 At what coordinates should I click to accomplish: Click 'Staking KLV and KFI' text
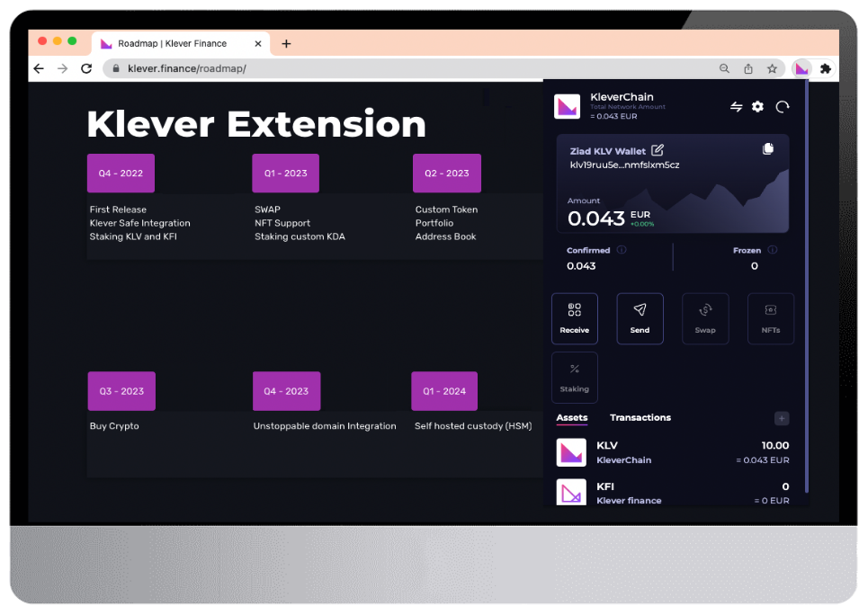click(133, 236)
